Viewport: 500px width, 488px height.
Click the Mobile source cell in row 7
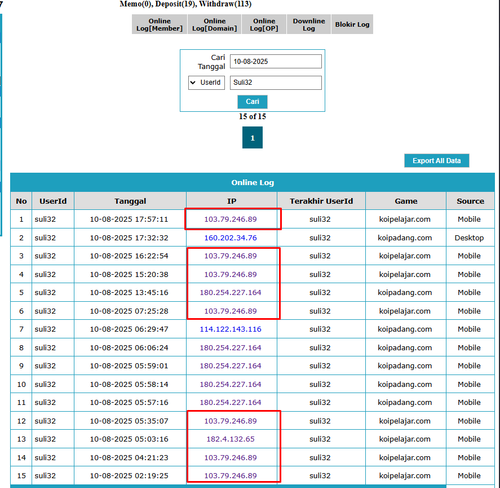(469, 329)
